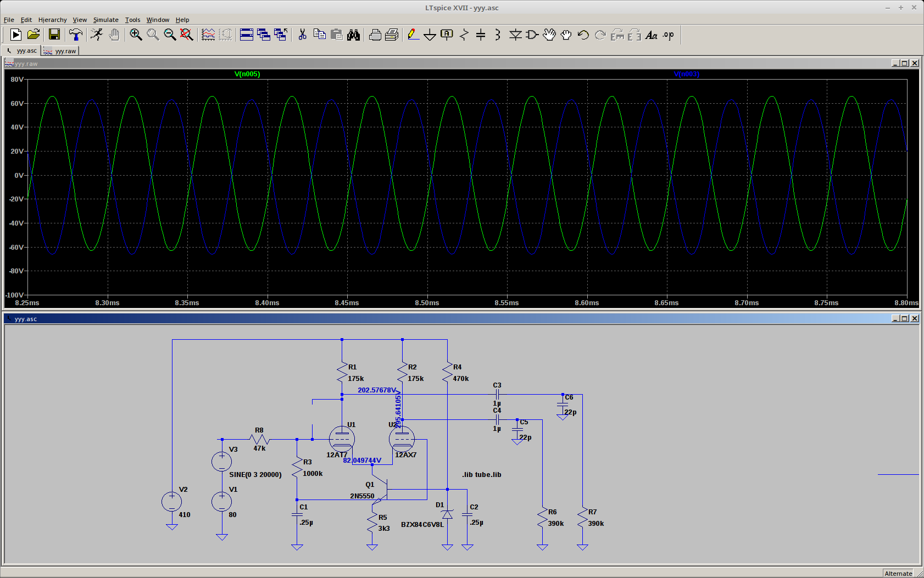Select the V(n003) trace label
The image size is (924, 578).
pyautogui.click(x=687, y=74)
